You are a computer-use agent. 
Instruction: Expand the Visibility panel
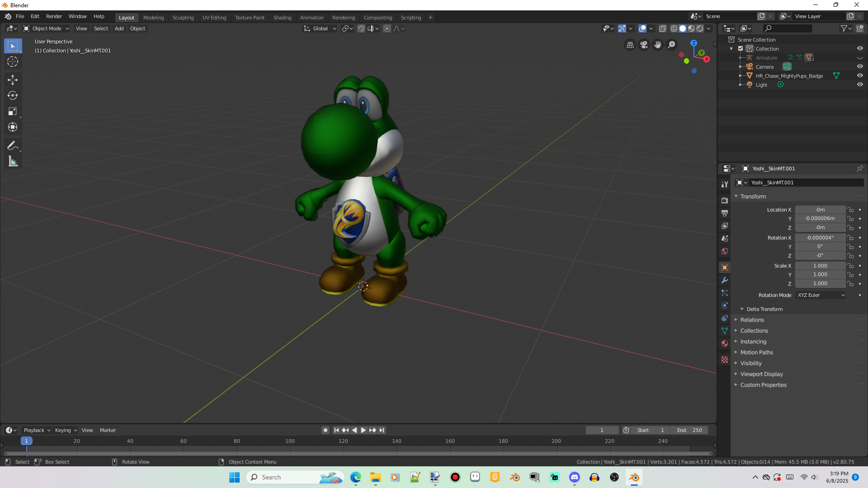point(751,363)
